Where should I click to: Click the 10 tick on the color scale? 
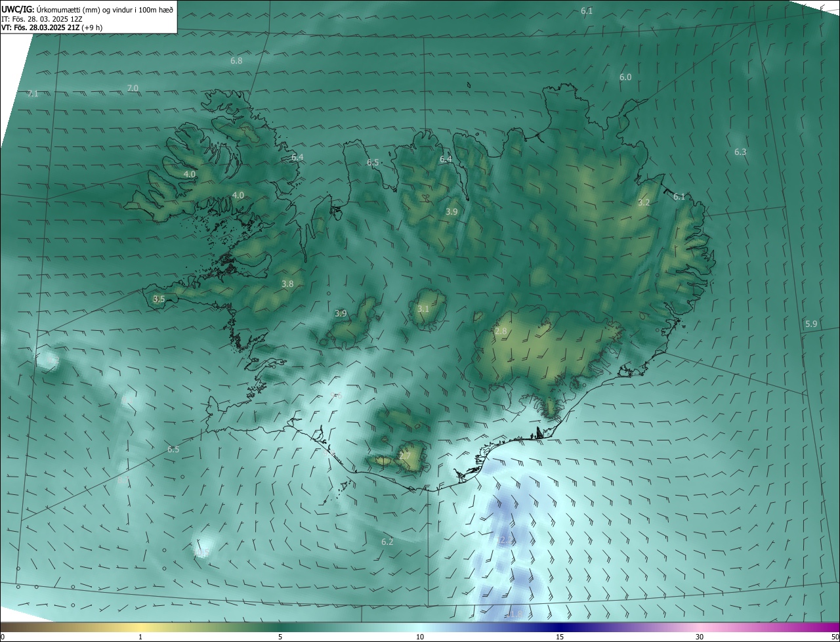[420, 637]
